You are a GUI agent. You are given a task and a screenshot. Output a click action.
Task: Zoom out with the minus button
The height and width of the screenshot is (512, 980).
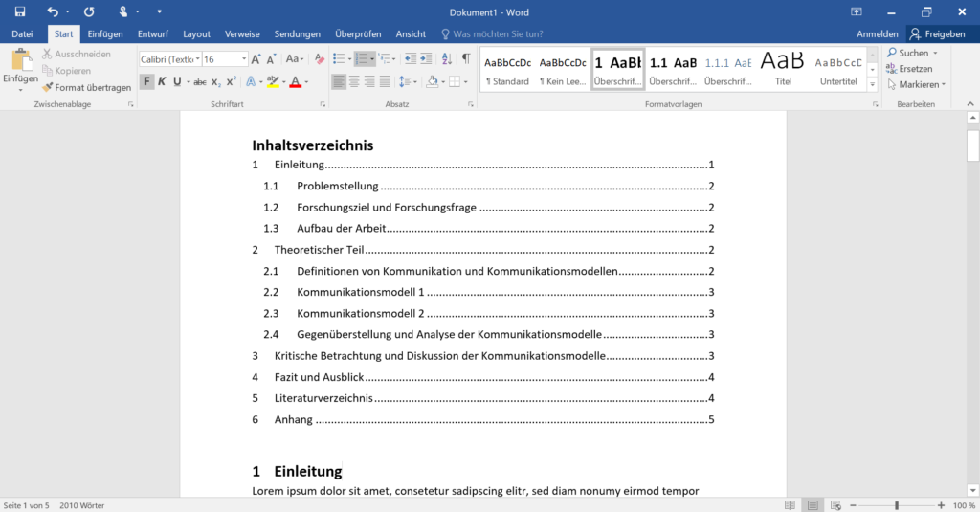853,505
